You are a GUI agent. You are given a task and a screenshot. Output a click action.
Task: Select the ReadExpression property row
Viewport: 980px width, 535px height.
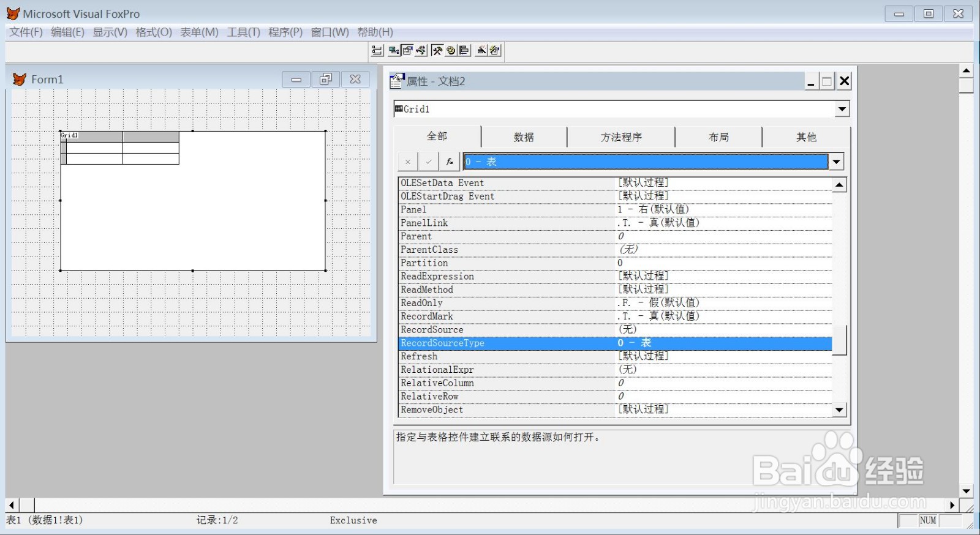(615, 276)
